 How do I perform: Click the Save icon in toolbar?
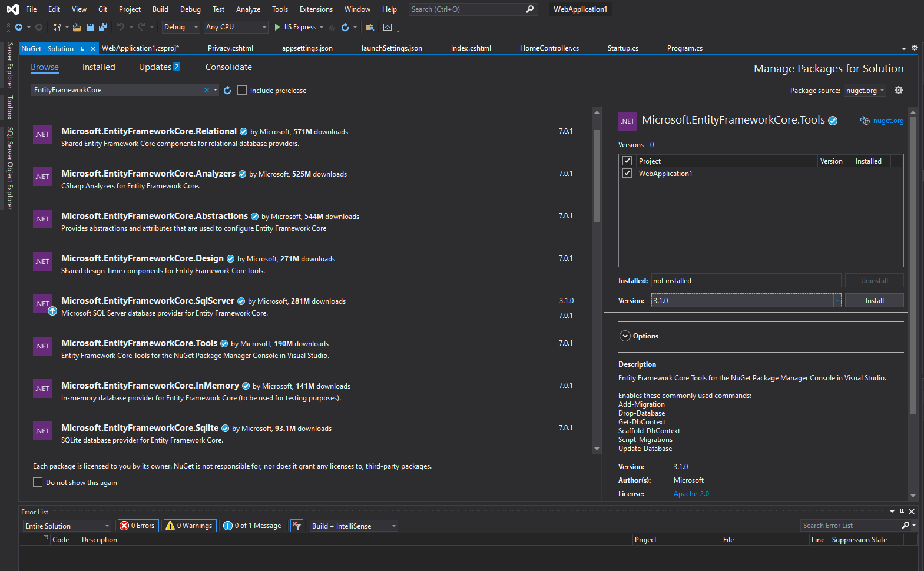tap(90, 27)
